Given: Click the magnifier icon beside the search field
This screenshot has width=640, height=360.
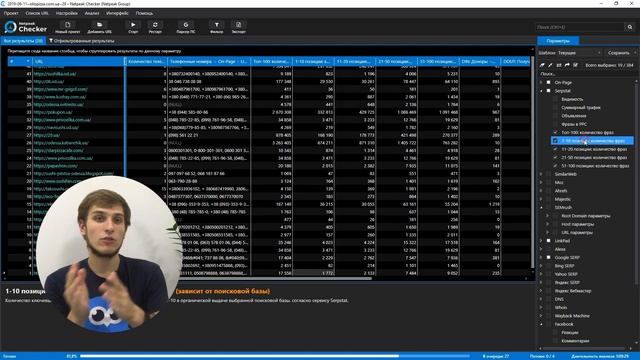Looking at the screenshot, I should tap(630, 27).
